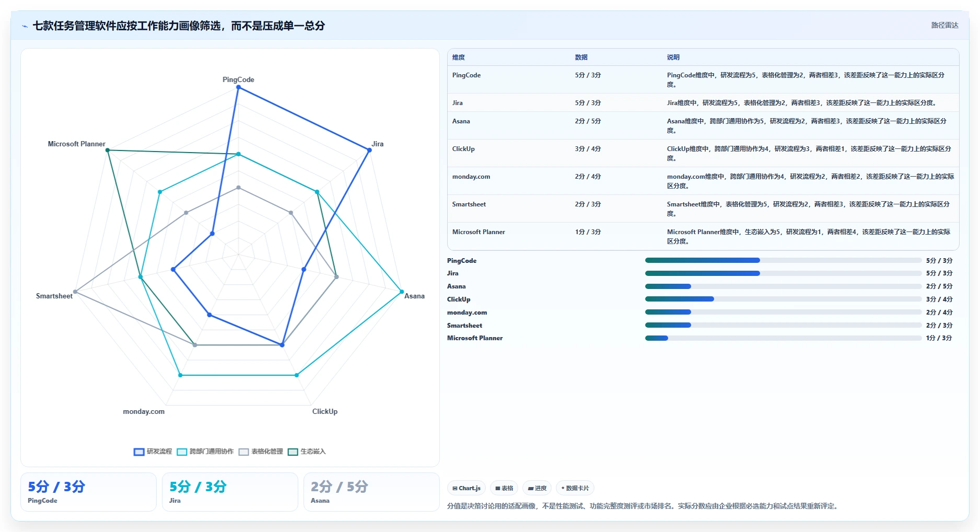Click the blue data point on the PingCode axis tip

click(x=238, y=87)
